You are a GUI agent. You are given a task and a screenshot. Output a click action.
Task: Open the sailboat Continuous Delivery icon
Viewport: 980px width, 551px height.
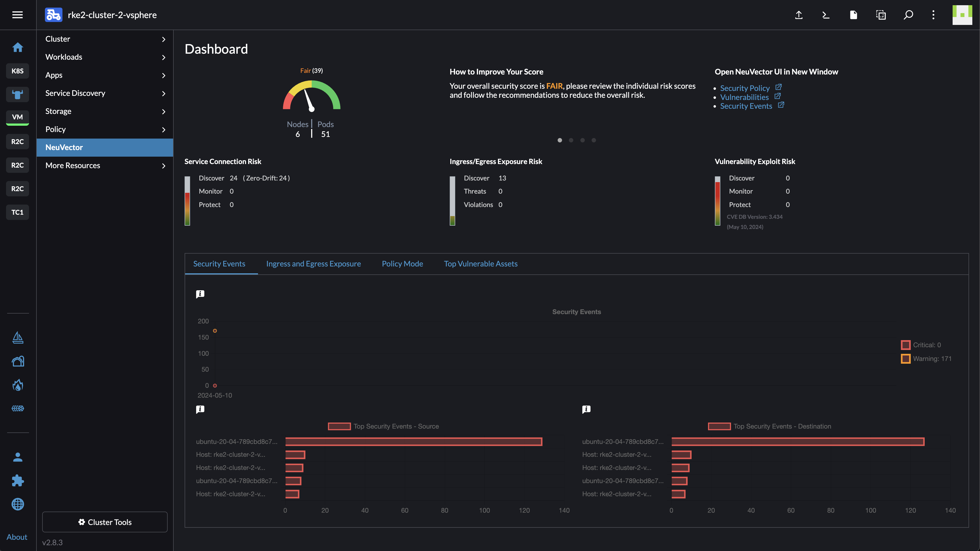coord(18,337)
